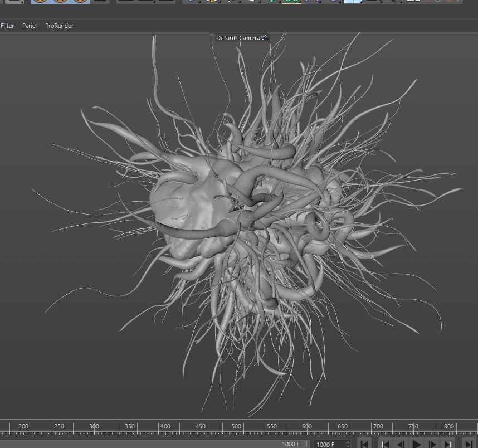Click frame 700 on the timeline ruler

coord(378,426)
